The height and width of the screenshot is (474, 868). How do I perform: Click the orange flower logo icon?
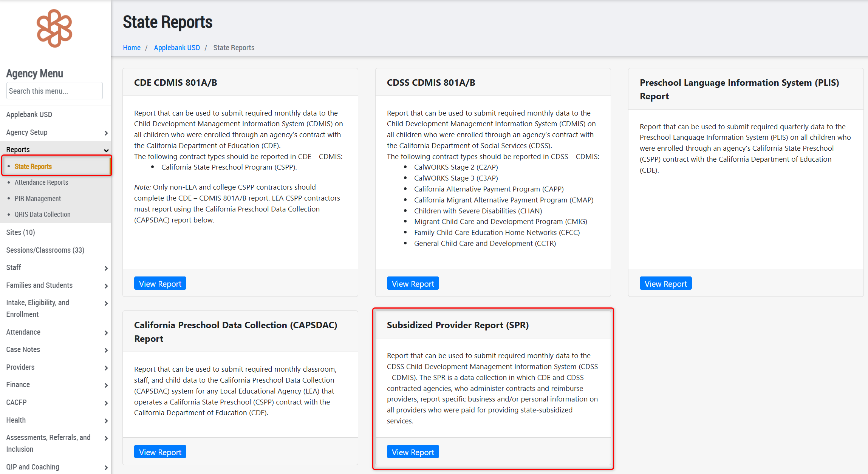coord(54,28)
